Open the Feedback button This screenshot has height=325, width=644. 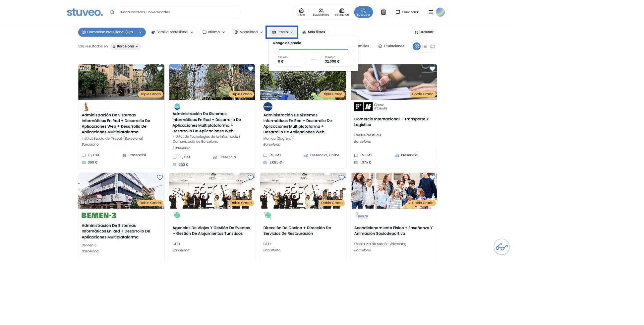407,12
